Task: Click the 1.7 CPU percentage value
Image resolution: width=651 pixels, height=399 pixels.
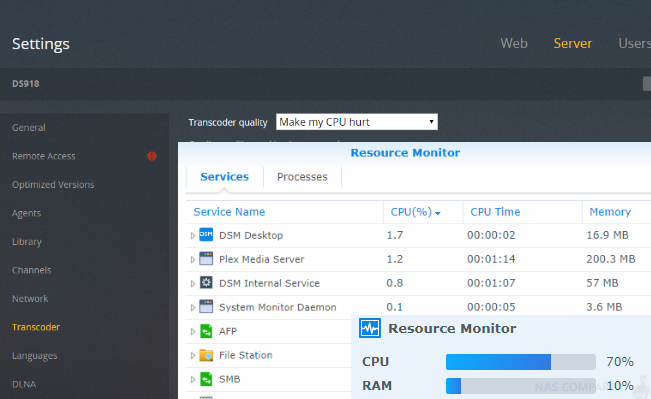Action: point(395,235)
